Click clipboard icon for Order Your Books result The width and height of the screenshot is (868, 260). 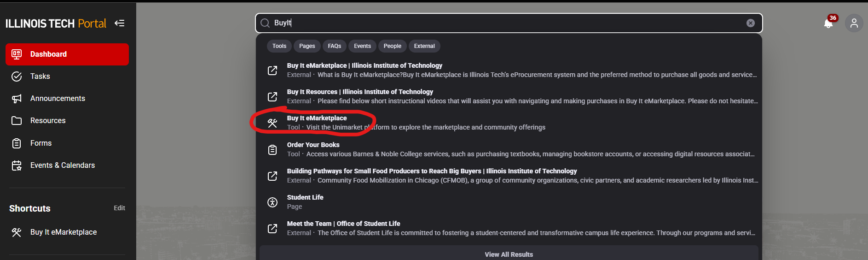pos(272,150)
